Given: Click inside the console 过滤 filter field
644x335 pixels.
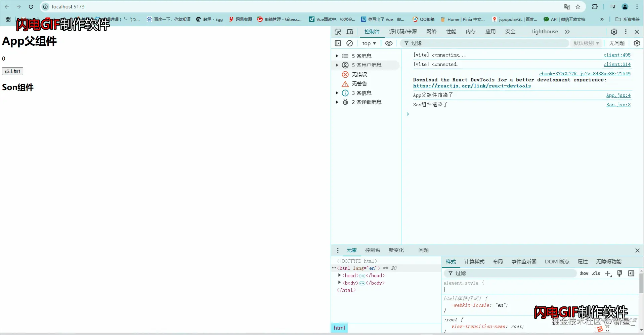Looking at the screenshot, I should coord(470,43).
